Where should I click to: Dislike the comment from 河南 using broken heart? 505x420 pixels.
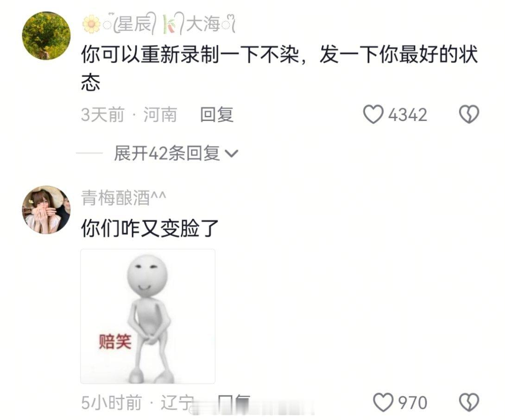point(469,115)
